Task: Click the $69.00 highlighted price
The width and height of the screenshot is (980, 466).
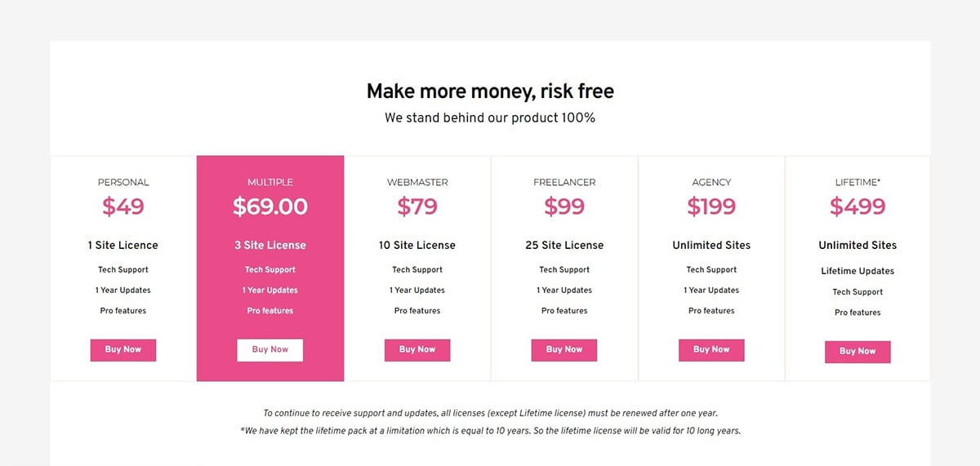Action: coord(270,206)
